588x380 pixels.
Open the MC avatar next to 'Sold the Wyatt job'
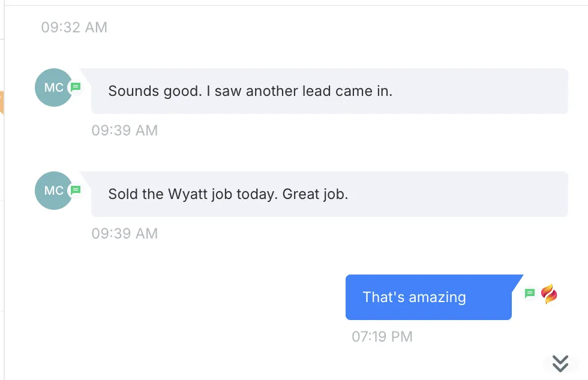tap(53, 191)
